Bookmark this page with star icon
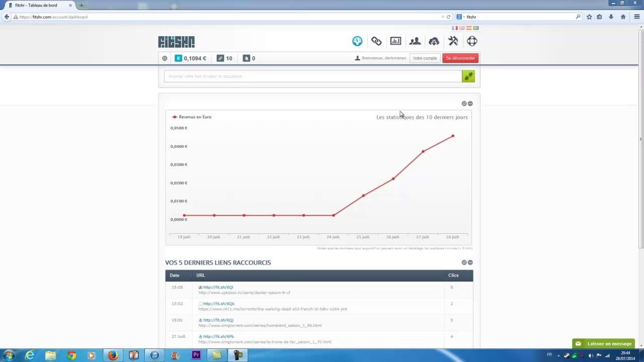 point(589,17)
